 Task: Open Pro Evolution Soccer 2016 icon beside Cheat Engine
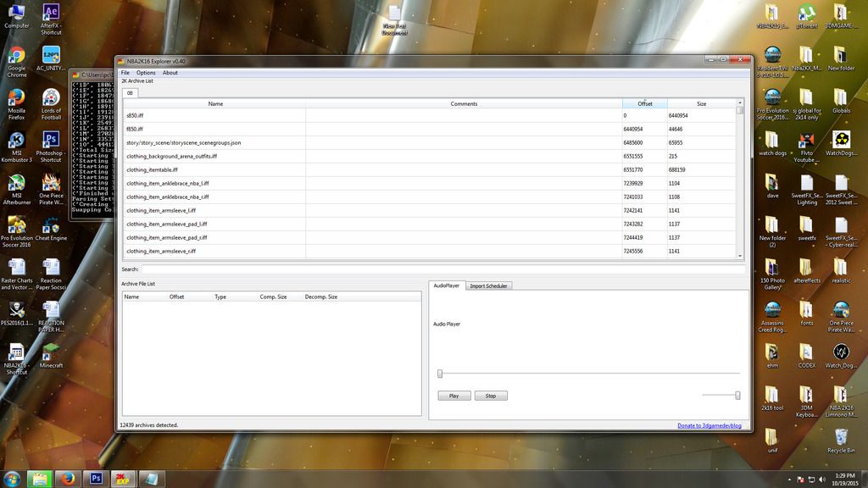[x=17, y=232]
